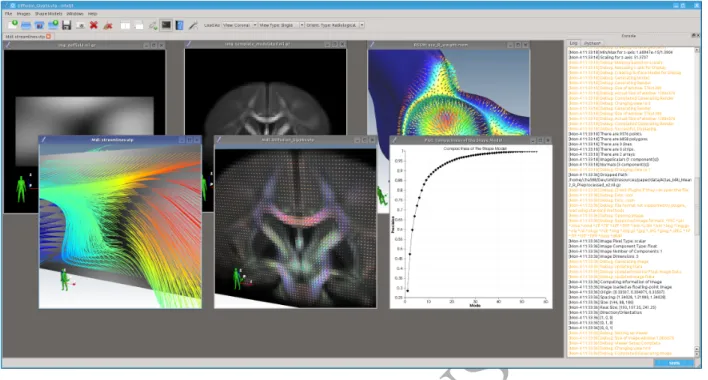
Task: Click the pin icon of streamlines window title
Action: 44,140
